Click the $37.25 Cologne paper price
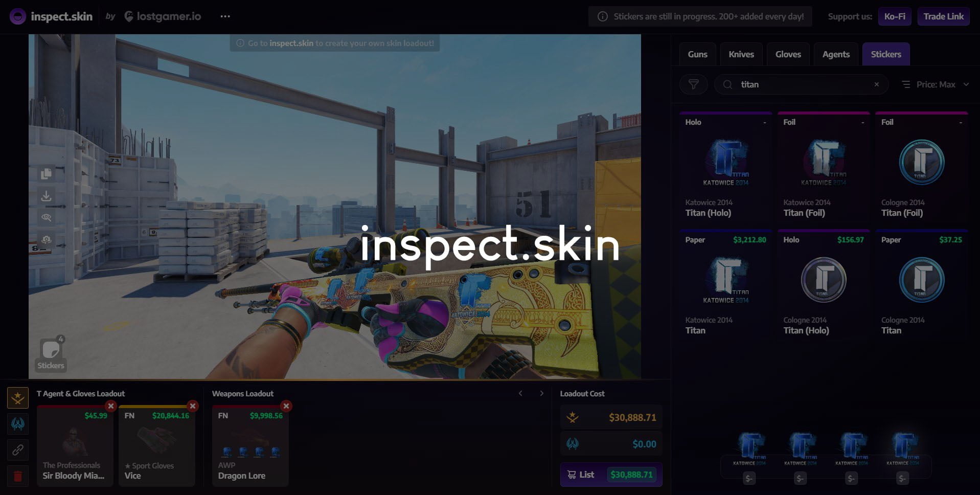980x495 pixels. (950, 240)
